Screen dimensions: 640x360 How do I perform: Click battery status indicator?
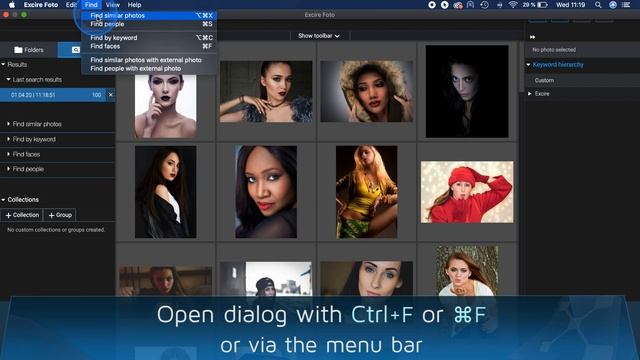[x=535, y=5]
